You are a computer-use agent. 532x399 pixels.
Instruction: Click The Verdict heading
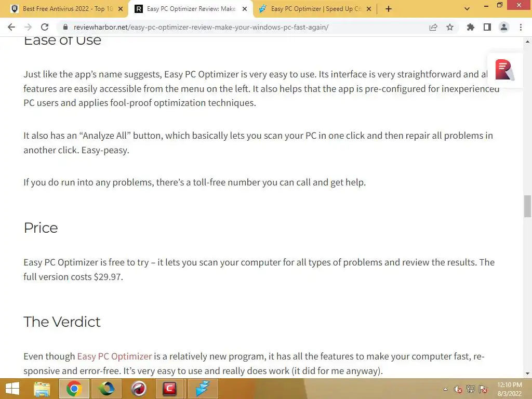pos(62,322)
